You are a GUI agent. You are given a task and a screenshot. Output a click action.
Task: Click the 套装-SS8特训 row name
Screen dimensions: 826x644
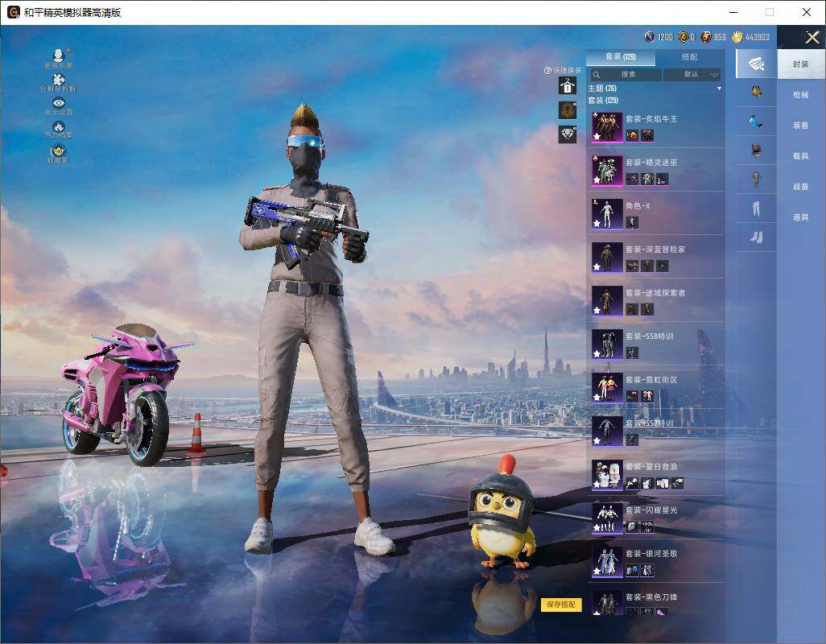pos(650,336)
